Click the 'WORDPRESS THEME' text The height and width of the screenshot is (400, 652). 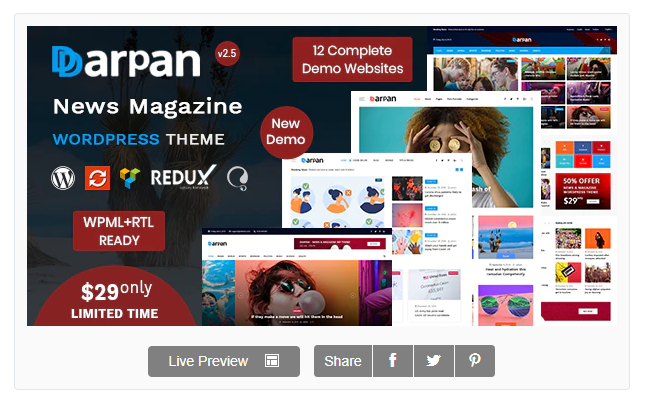point(138,139)
